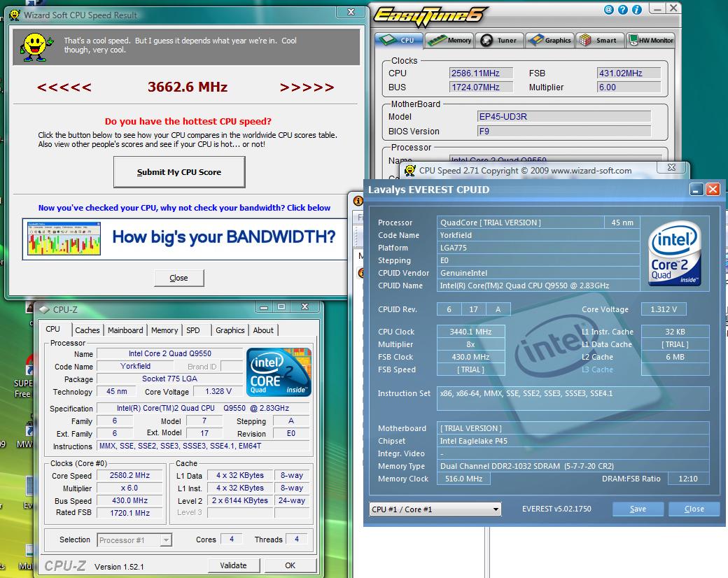Click CPU-Z title bar icon
The image size is (728, 578).
(44, 310)
